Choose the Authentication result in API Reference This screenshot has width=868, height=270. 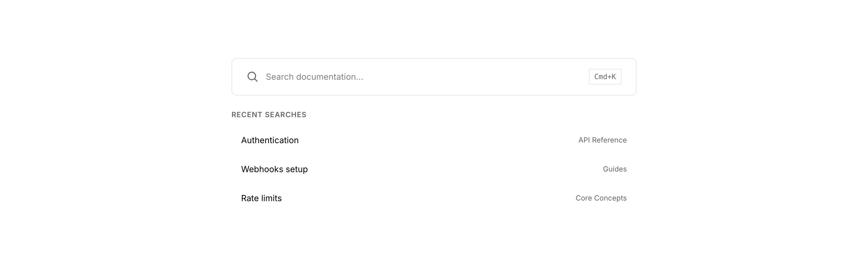pyautogui.click(x=433, y=140)
